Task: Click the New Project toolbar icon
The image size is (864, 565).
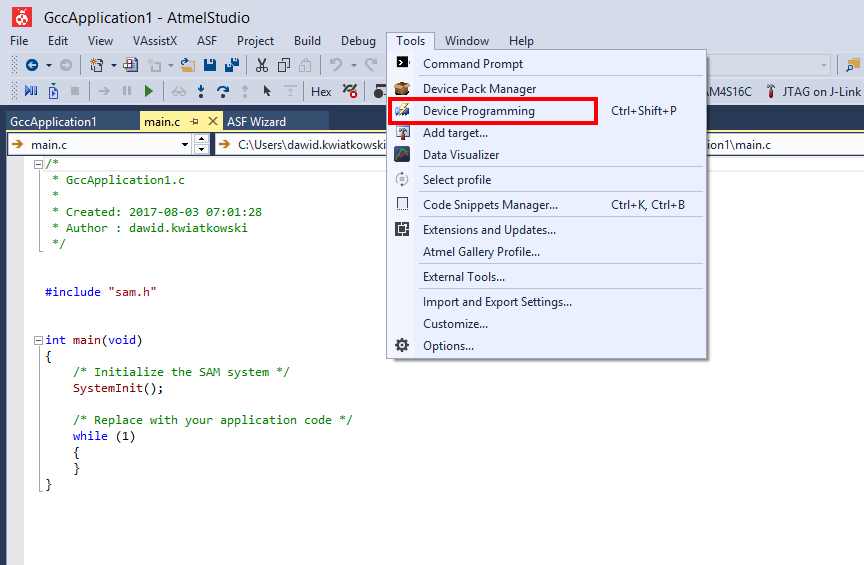Action: (x=97, y=65)
